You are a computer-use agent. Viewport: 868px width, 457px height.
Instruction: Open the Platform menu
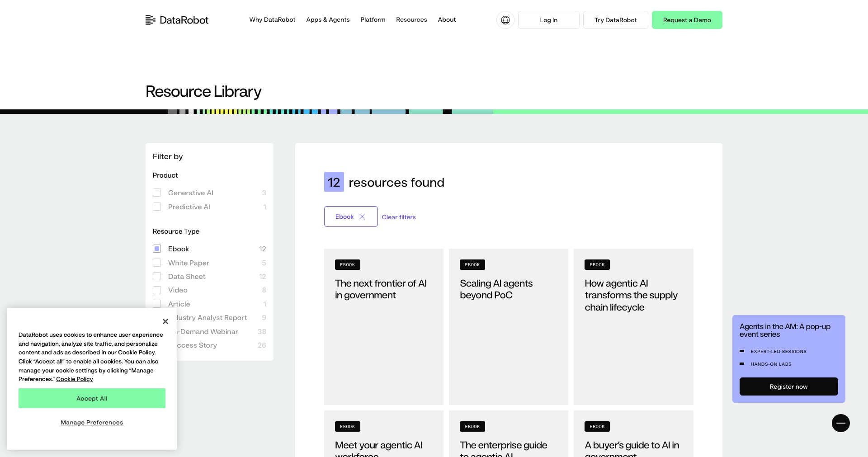[x=373, y=20]
